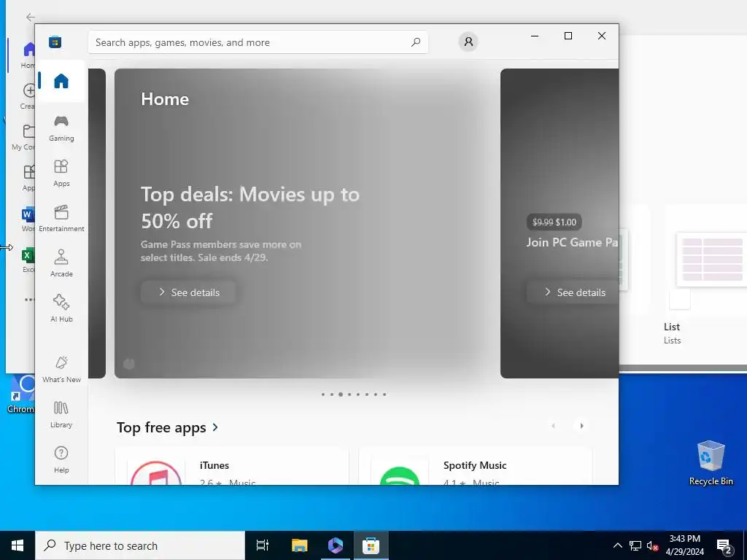Screen dimensions: 747x560
Task: Show hidden system tray icons
Action: [617, 545]
